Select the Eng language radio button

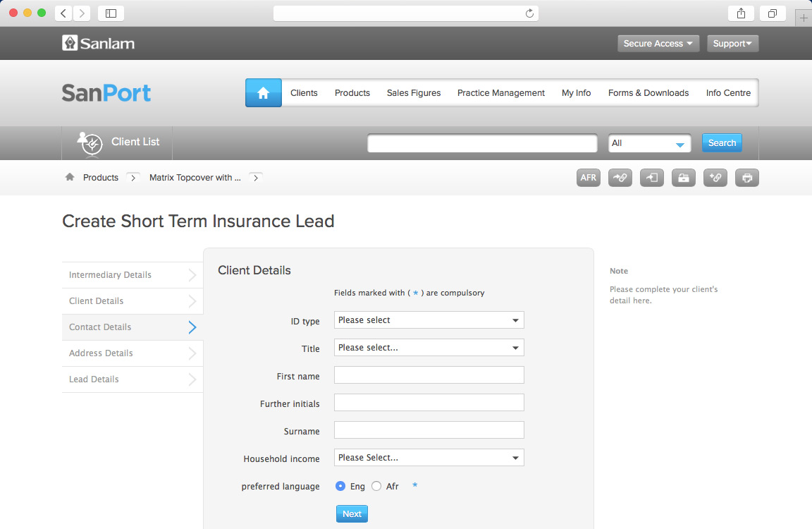pos(340,486)
